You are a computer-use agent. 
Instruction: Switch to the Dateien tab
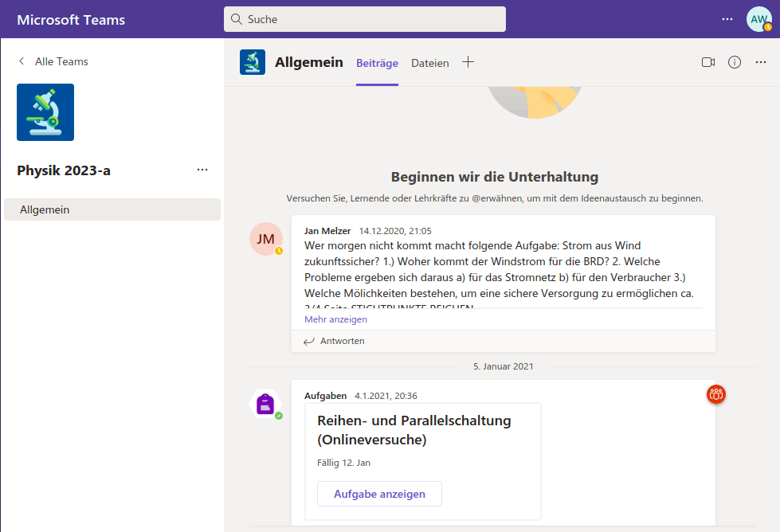[429, 63]
